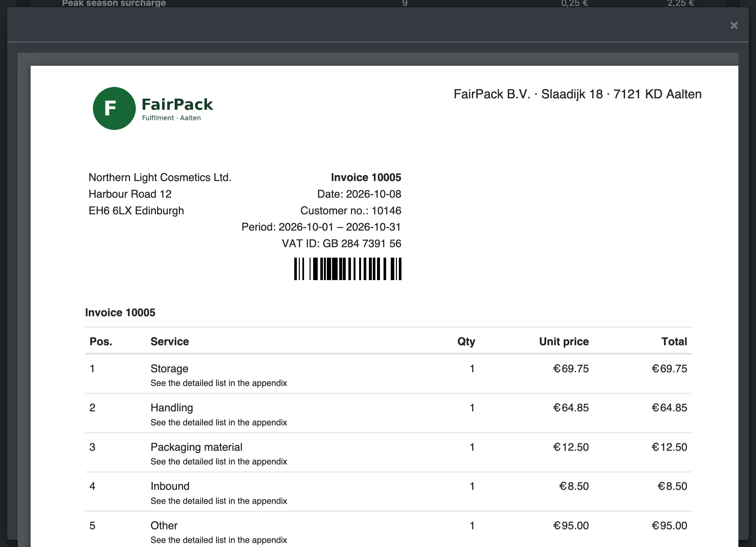This screenshot has width=756, height=547.
Task: Select Handling unit price '€64.85'
Action: tap(571, 408)
